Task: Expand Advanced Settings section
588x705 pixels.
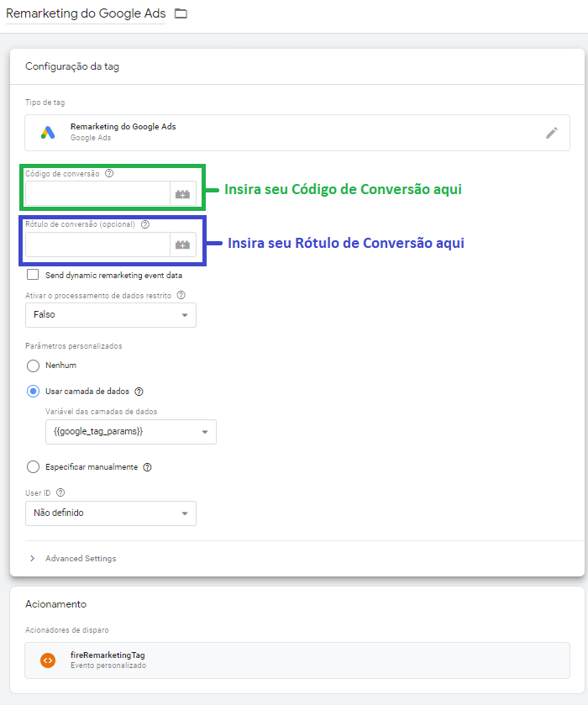Action: (73, 558)
